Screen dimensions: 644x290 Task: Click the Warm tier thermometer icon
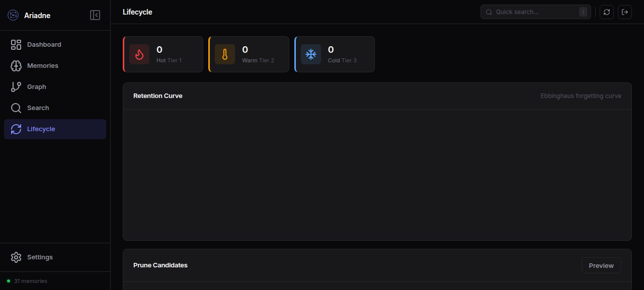coord(225,54)
